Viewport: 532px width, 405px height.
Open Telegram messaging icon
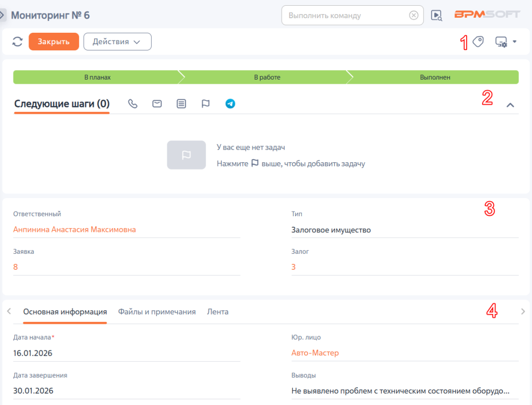(230, 103)
